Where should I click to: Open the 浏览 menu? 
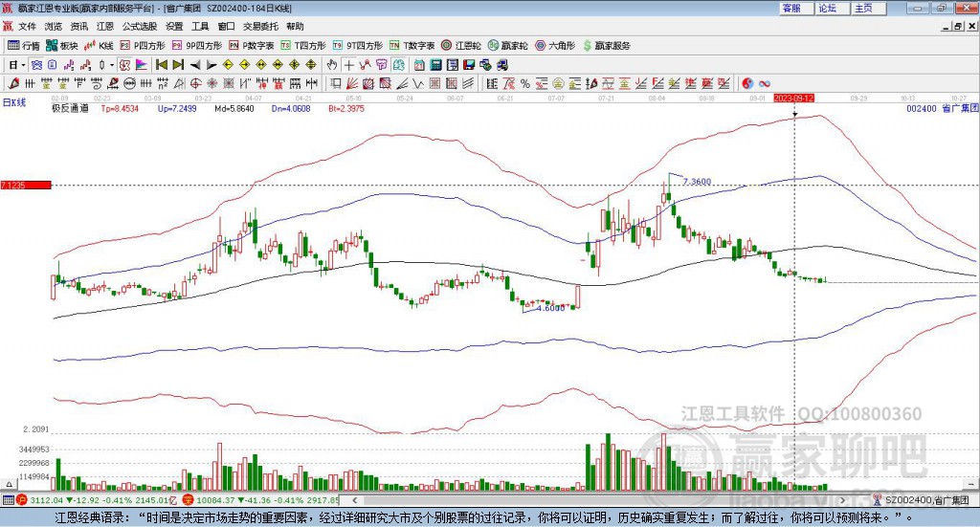54,26
